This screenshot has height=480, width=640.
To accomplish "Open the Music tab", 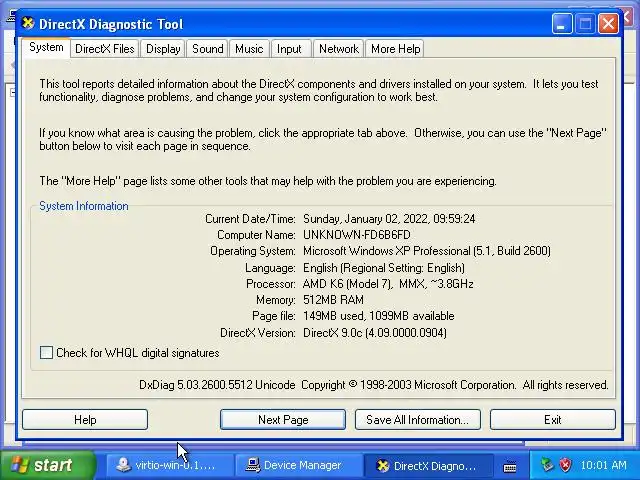I will [x=249, y=49].
